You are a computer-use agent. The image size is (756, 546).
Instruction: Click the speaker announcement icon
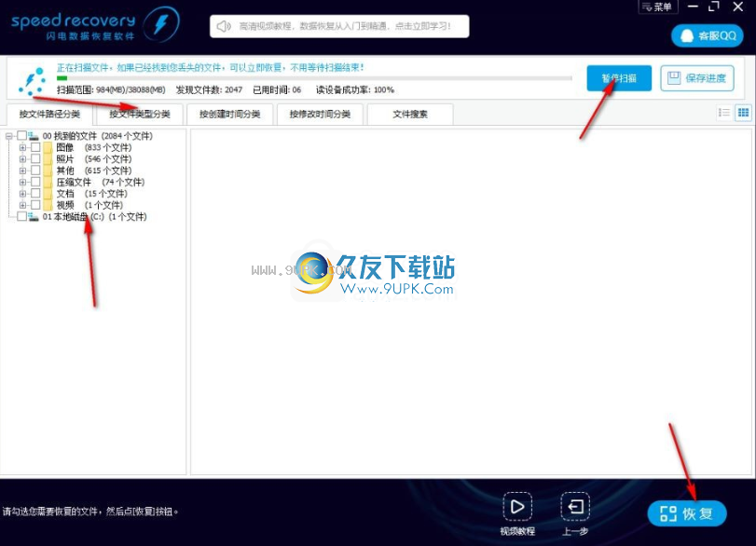[223, 26]
